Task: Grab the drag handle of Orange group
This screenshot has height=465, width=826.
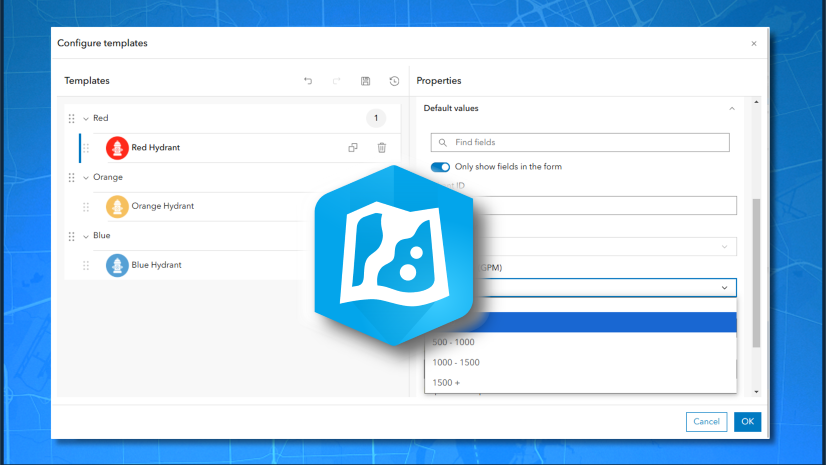Action: [72, 177]
